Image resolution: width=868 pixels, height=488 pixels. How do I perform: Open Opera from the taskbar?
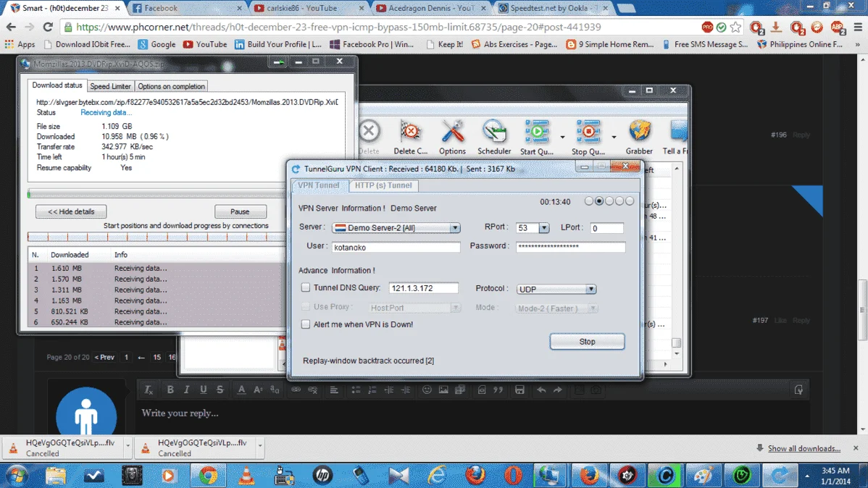click(x=513, y=475)
